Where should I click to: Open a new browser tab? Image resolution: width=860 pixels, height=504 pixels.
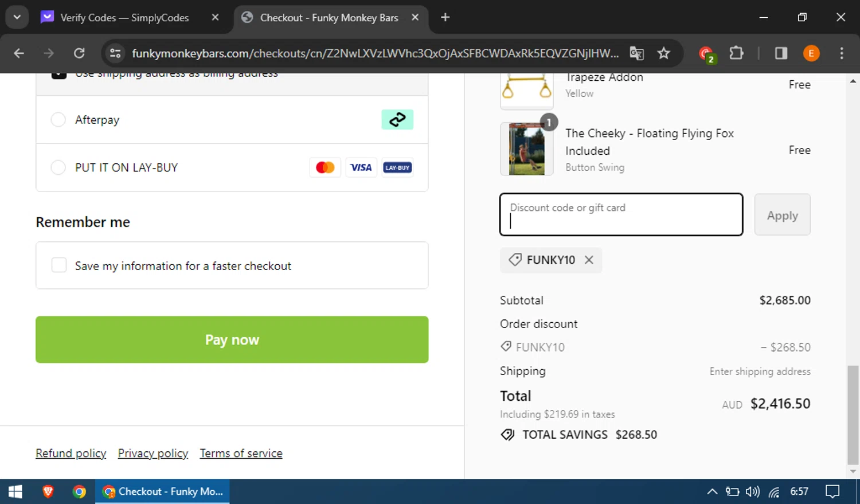point(445,17)
